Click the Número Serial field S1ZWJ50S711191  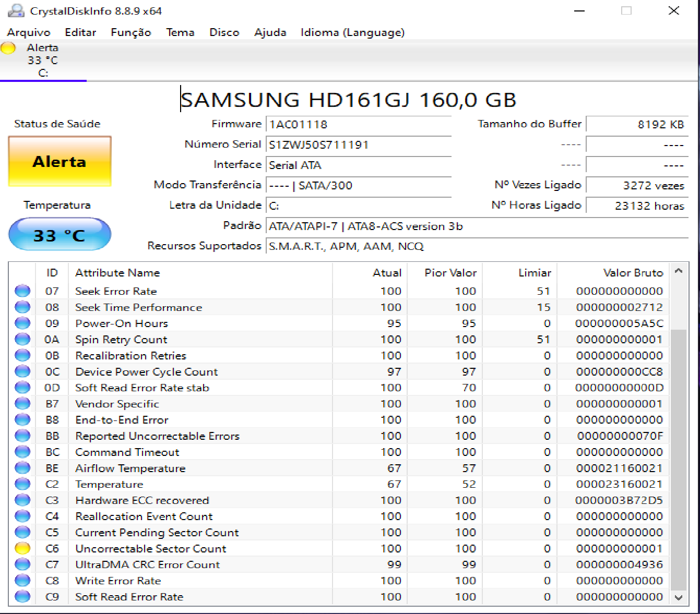pyautogui.click(x=359, y=145)
